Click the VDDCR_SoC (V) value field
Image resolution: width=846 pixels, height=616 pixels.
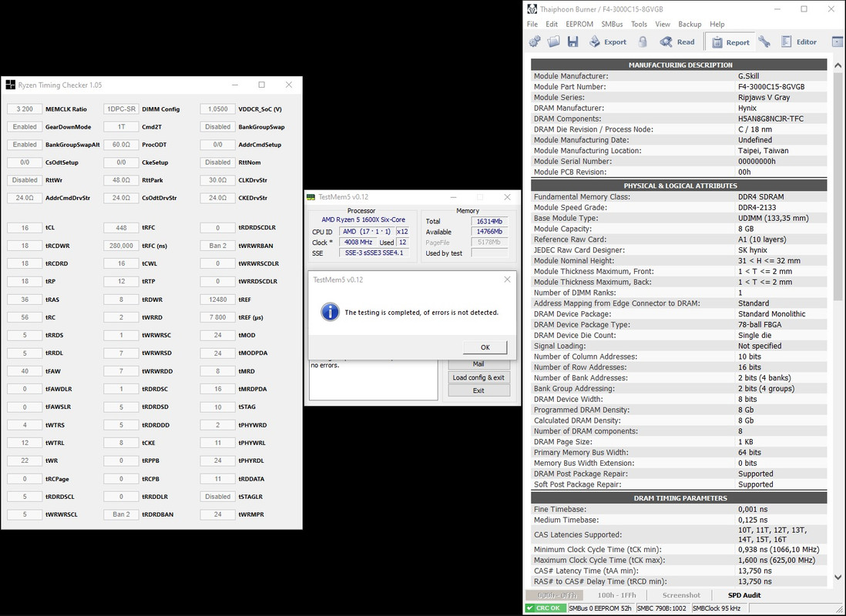(217, 109)
